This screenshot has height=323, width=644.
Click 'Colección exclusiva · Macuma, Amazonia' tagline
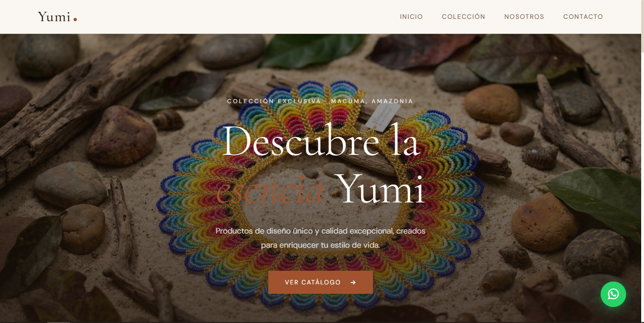pos(320,101)
